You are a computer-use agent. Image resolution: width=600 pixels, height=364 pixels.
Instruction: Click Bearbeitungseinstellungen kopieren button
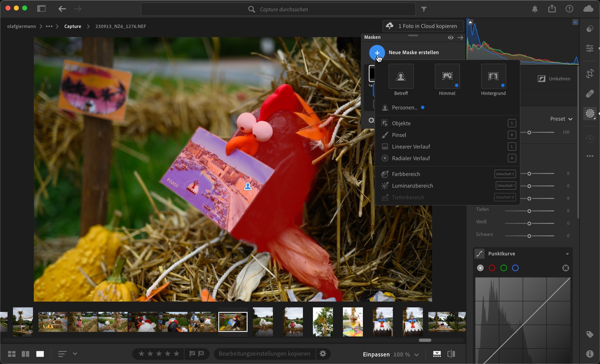[x=264, y=354]
